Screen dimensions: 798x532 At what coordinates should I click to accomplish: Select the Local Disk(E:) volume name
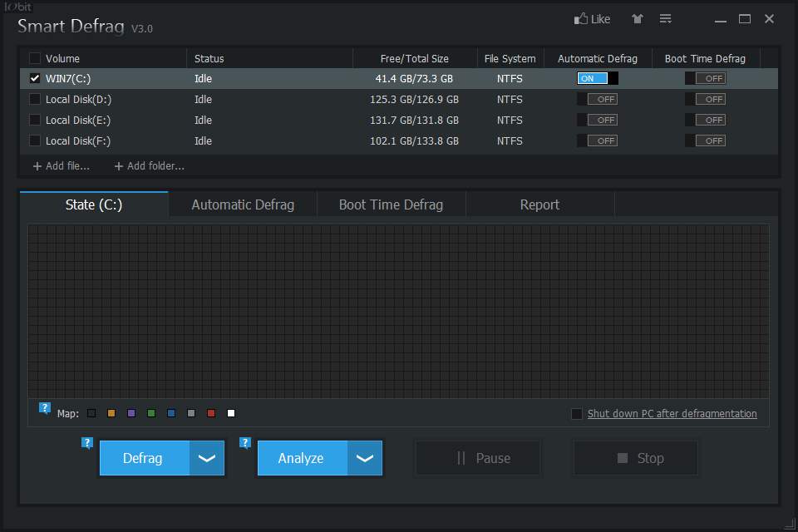(x=78, y=121)
